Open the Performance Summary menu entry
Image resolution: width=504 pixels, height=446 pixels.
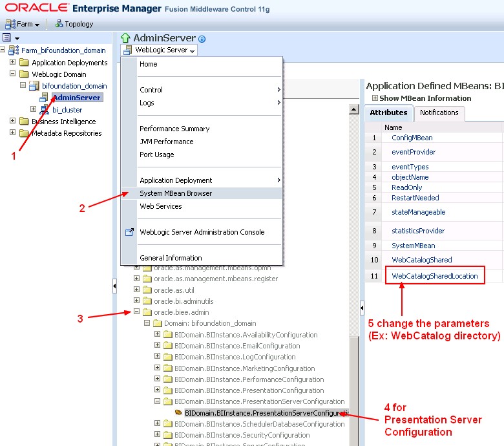174,129
